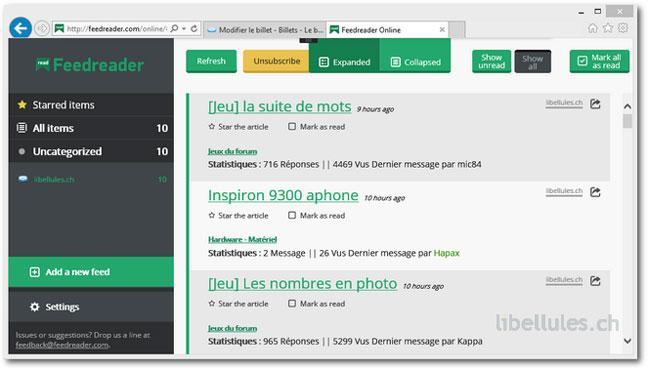Viewport: 648px width, 368px height.
Task: Click the Refresh button
Action: [211, 61]
